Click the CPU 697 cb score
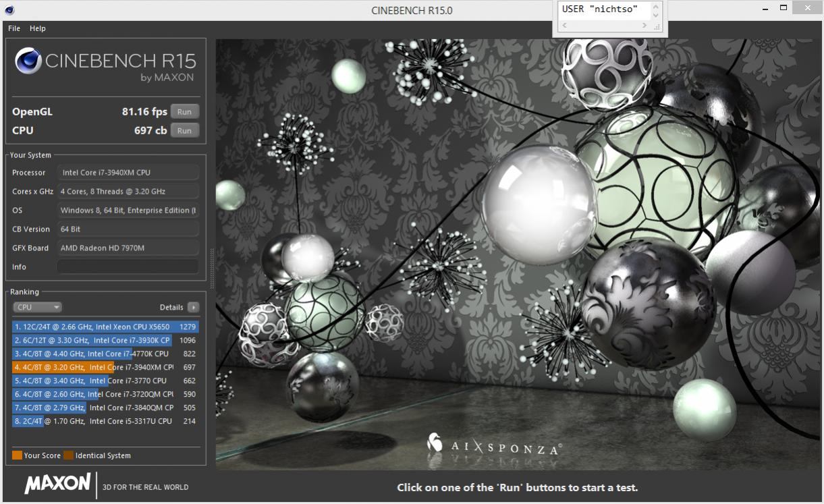This screenshot has height=504, width=824. [150, 131]
